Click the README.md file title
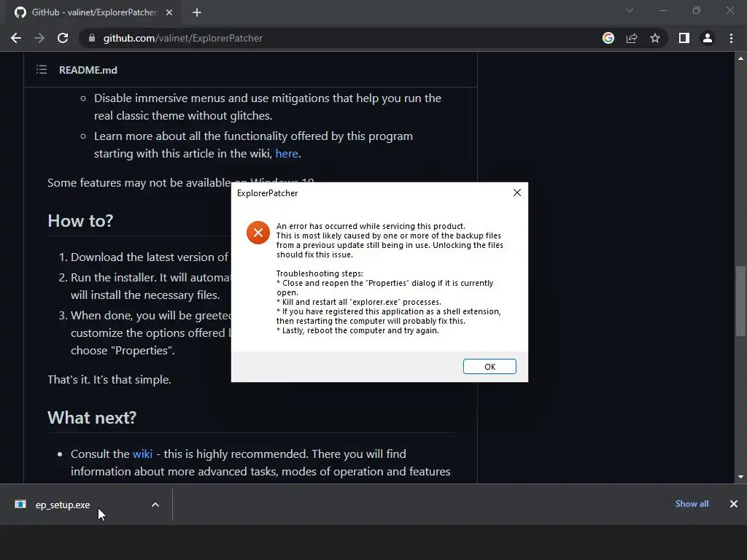This screenshot has width=747, height=560. tap(88, 70)
